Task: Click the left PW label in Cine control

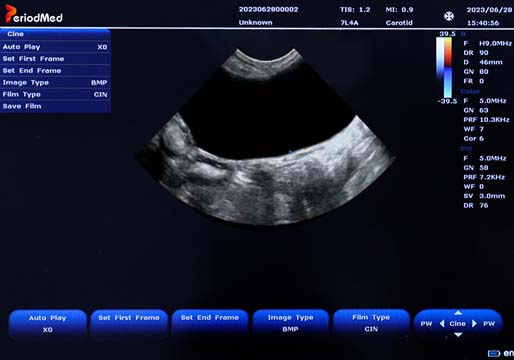Action: coord(426,324)
